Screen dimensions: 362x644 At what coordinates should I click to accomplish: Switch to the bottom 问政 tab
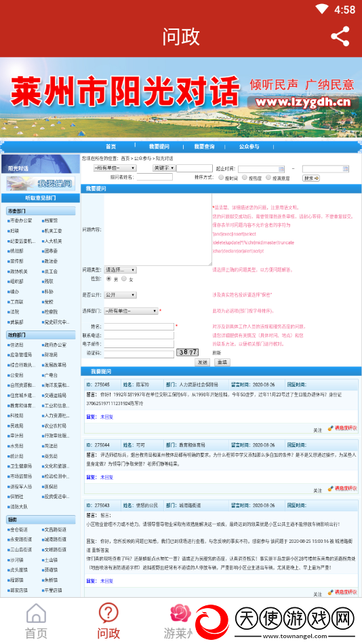coord(108,621)
